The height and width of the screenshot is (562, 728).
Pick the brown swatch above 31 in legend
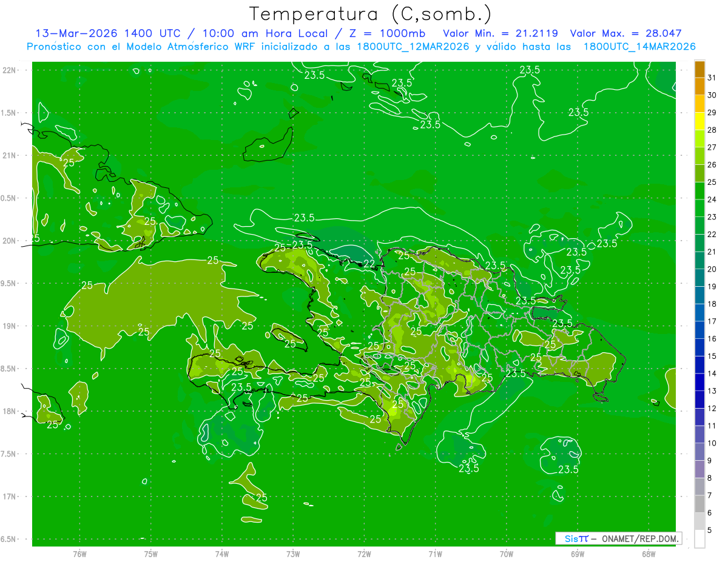[699, 69]
